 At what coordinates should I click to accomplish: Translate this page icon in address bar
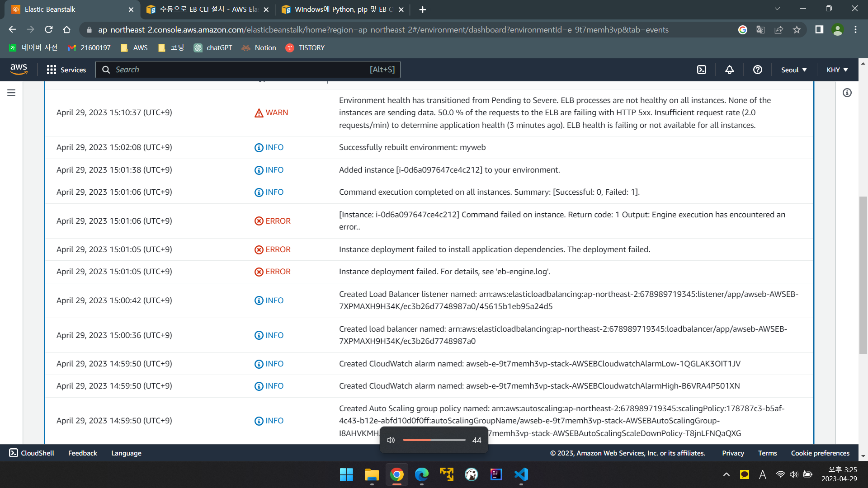point(760,29)
